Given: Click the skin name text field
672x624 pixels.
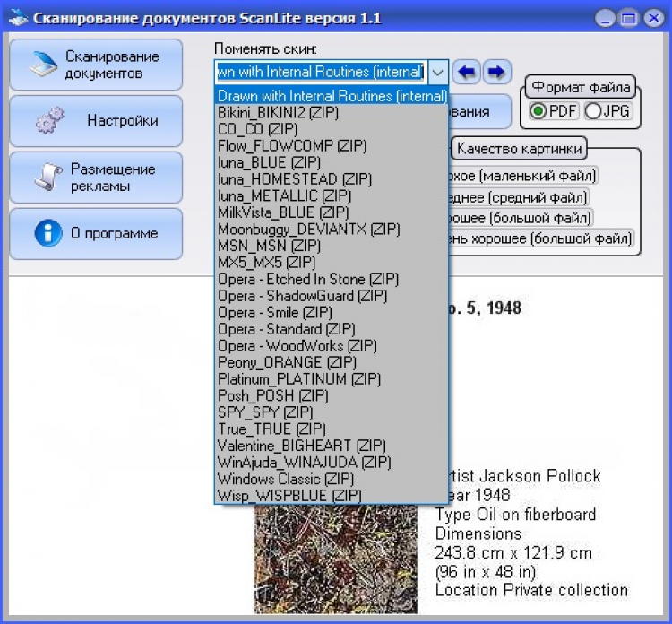Looking at the screenshot, I should point(320,72).
